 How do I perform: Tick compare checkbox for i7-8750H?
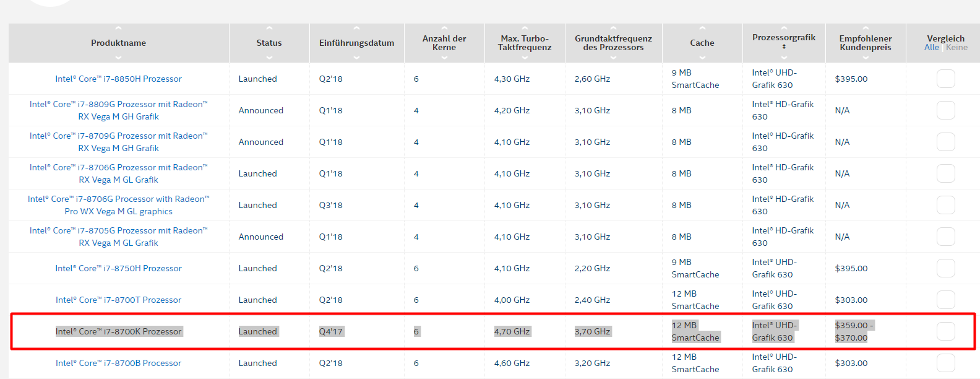945,268
